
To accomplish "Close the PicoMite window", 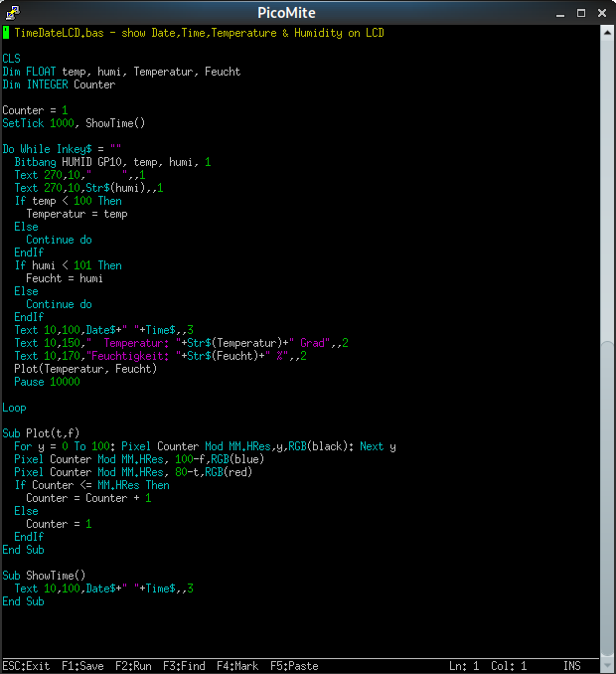I will click(x=602, y=11).
